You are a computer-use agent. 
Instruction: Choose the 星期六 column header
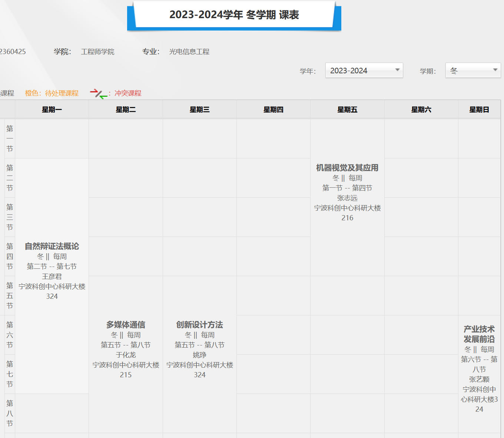coord(421,110)
